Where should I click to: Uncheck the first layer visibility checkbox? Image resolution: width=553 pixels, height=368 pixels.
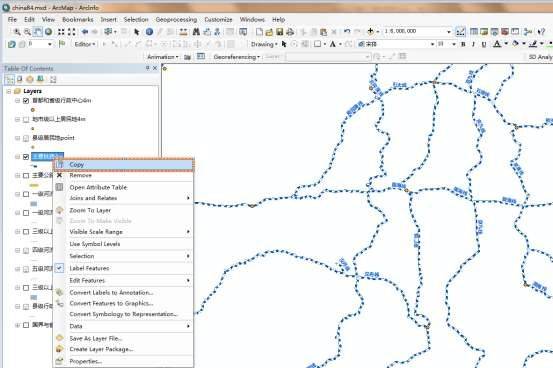(26, 101)
